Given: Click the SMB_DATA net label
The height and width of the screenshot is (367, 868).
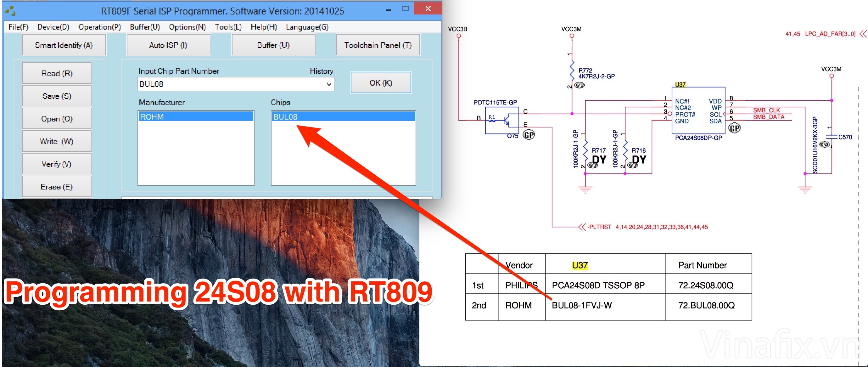Looking at the screenshot, I should (769, 117).
